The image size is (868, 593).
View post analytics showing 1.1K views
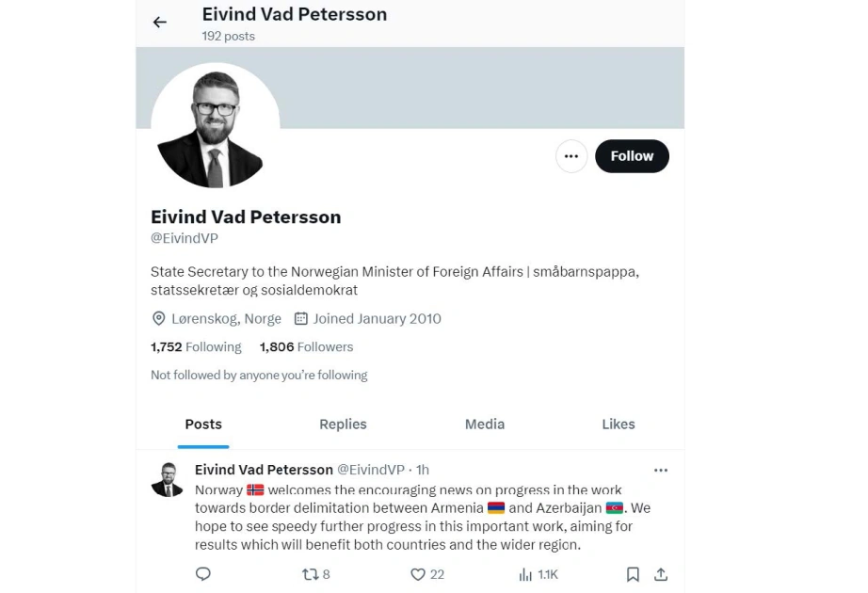tap(538, 574)
